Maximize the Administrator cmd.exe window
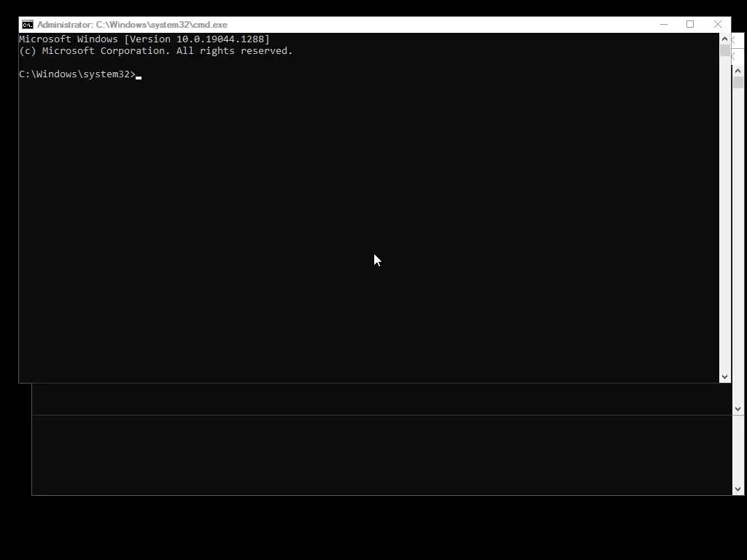Image resolution: width=747 pixels, height=560 pixels. pos(690,24)
